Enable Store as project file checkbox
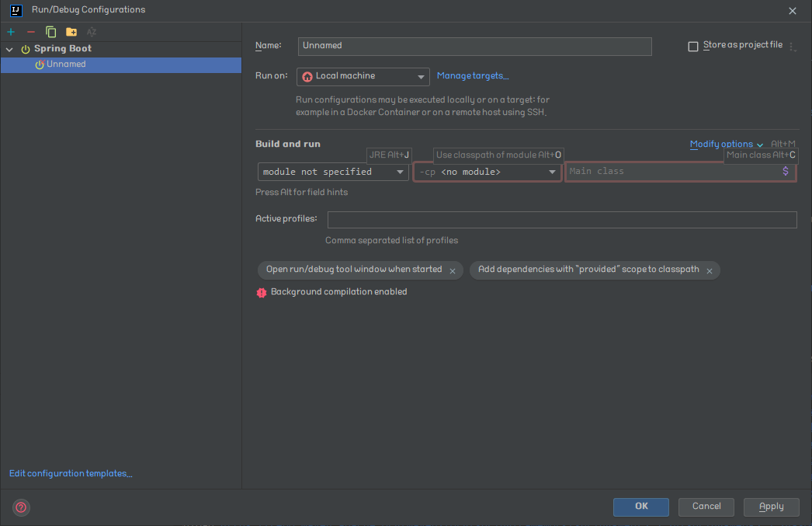The width and height of the screenshot is (812, 526). 693,47
